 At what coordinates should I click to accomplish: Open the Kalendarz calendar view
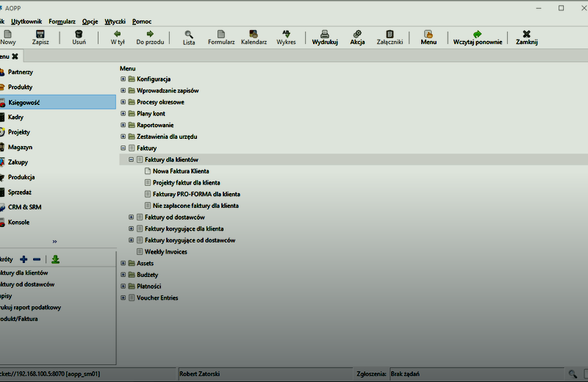(x=254, y=34)
